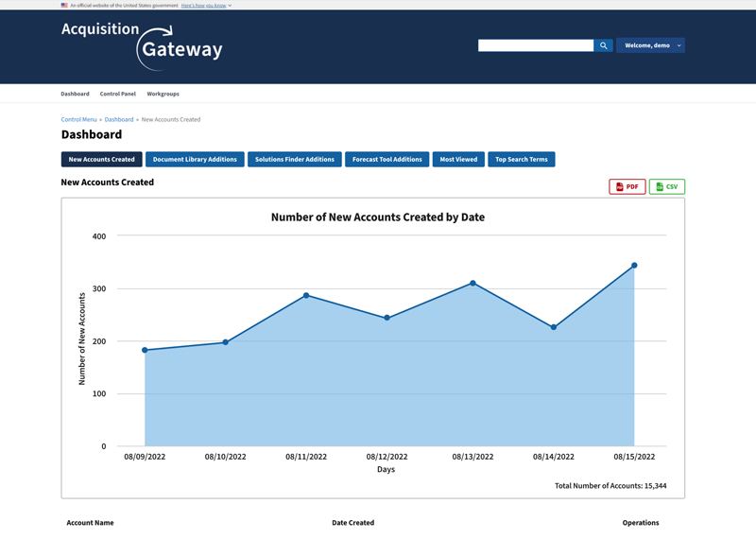This screenshot has width=756, height=539.
Task: View the Top Search Terms tab
Action: pos(521,159)
